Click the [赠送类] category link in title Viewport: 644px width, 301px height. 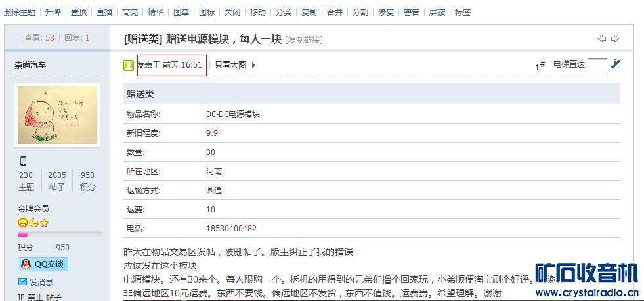click(143, 39)
